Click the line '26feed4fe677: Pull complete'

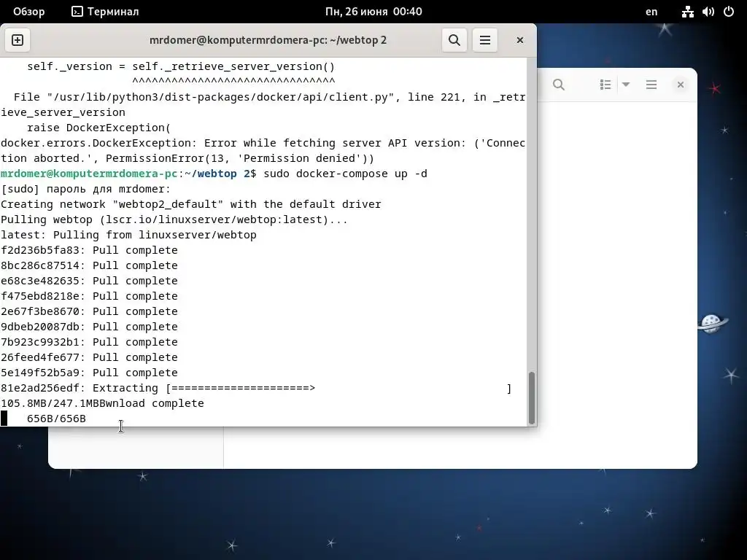pos(89,357)
